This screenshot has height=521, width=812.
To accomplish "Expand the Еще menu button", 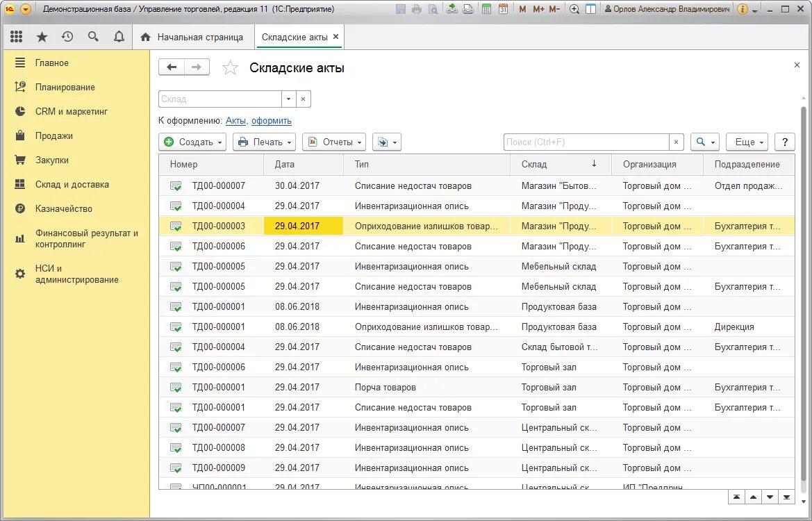I will [x=747, y=142].
